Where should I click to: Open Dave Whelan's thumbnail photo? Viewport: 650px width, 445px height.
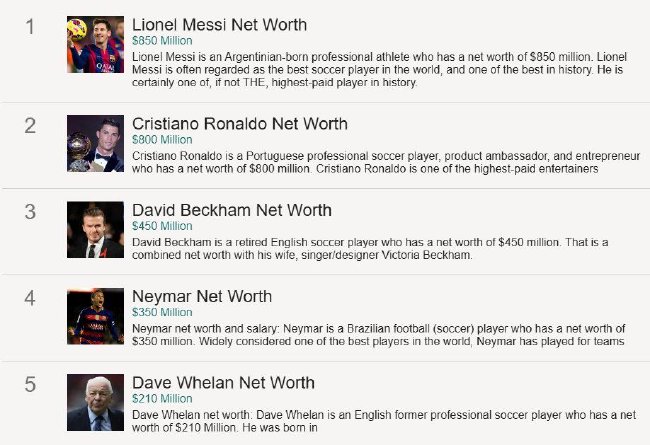[x=95, y=402]
